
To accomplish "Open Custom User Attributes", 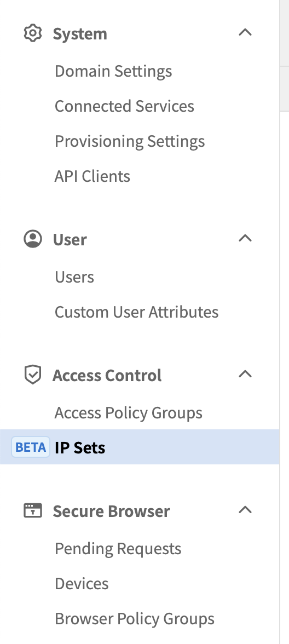I will [x=137, y=312].
